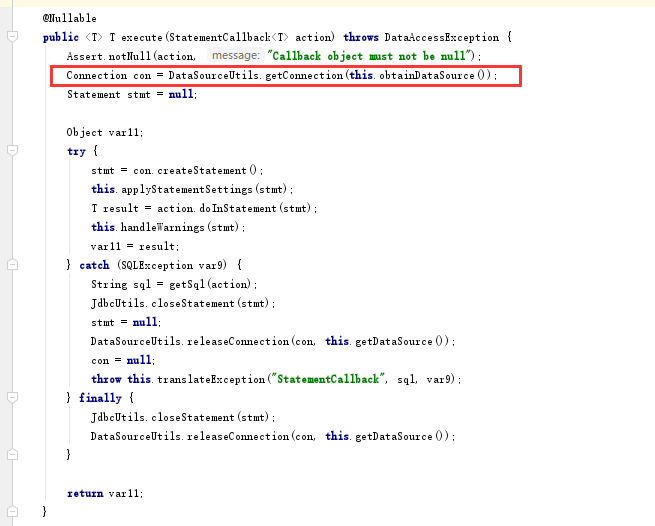Click the "StatementCallback" string literal
655x526 pixels.
click(328, 379)
